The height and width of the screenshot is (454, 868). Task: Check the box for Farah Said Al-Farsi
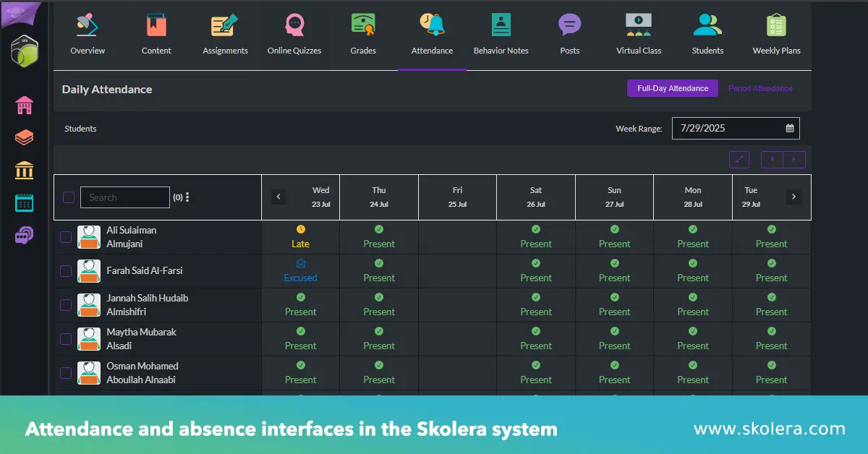[x=66, y=271]
